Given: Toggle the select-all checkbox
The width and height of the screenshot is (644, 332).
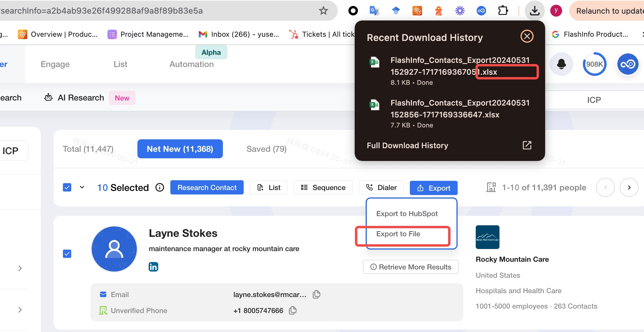Looking at the screenshot, I should [x=67, y=187].
